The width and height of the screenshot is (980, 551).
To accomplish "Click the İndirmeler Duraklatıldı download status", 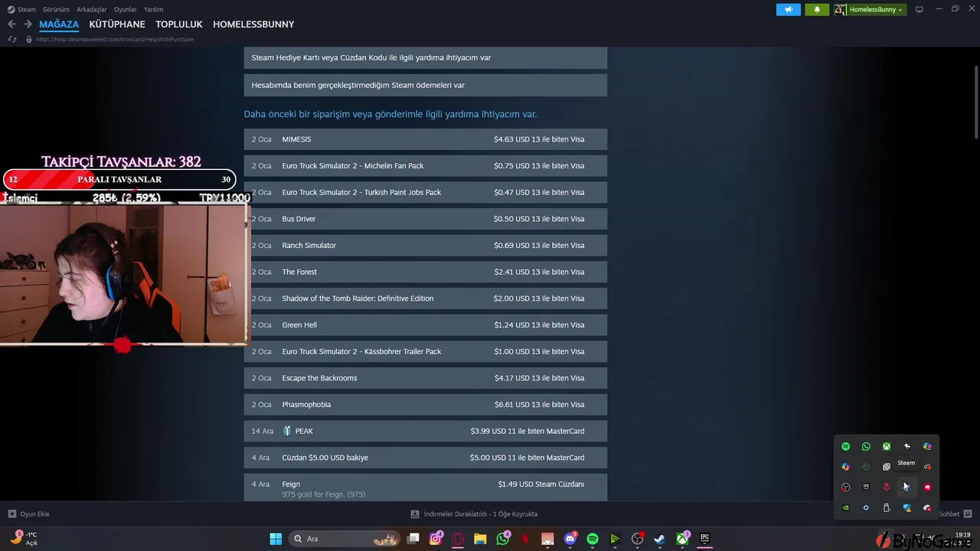I will coord(474,514).
